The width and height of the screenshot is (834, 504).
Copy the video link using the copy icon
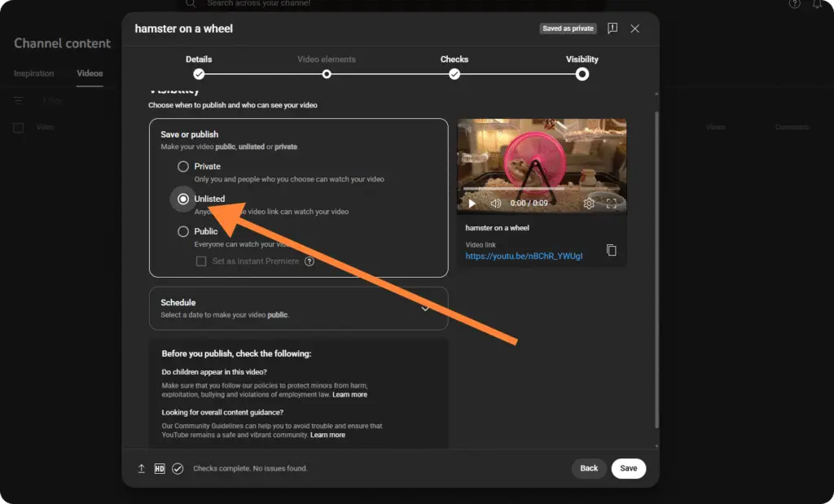pos(612,251)
